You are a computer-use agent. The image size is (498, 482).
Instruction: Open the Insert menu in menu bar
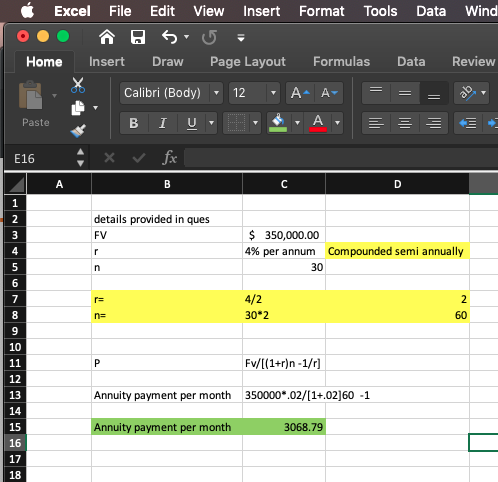[262, 11]
